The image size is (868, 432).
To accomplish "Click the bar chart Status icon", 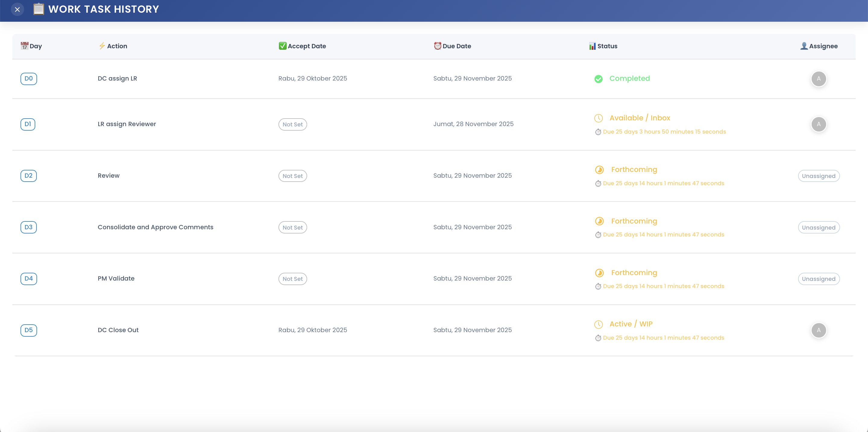I will tap(592, 46).
